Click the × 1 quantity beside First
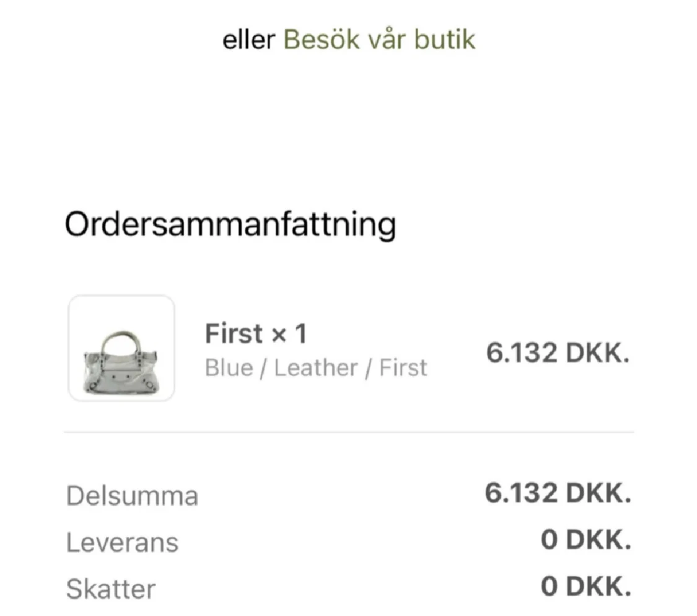The width and height of the screenshot is (697, 616). coord(289,335)
